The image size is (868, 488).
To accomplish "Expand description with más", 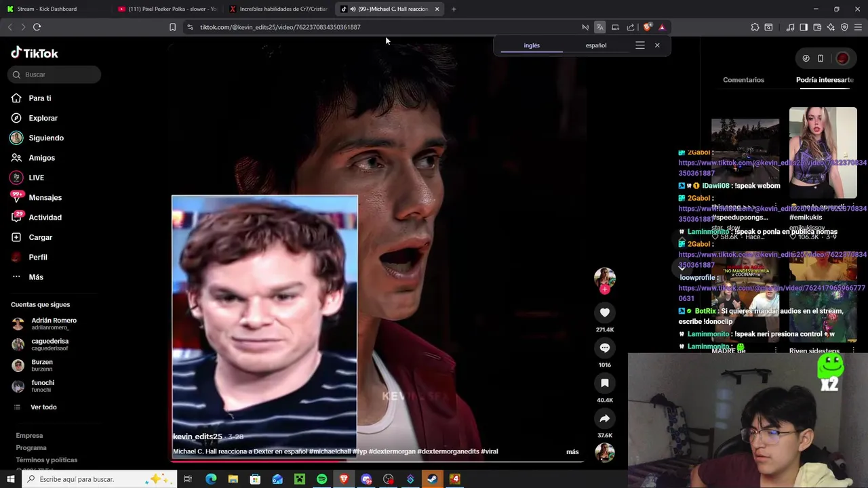I will (572, 452).
